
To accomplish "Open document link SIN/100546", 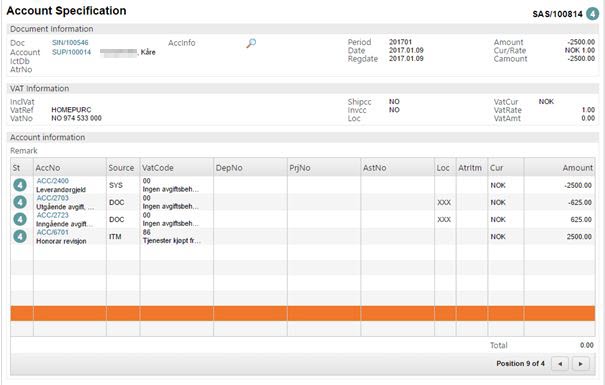I will [x=70, y=42].
